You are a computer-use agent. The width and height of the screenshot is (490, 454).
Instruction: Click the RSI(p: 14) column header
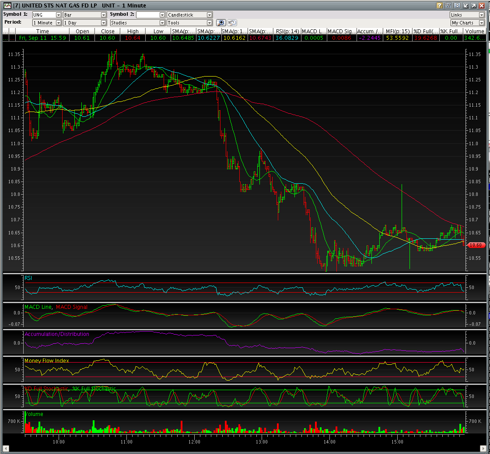click(x=287, y=31)
